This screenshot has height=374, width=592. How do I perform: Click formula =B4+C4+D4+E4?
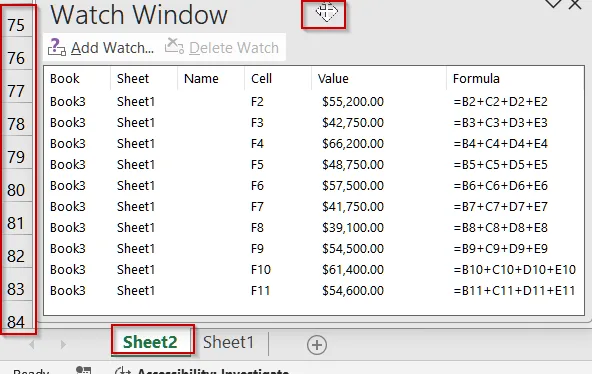pos(500,143)
